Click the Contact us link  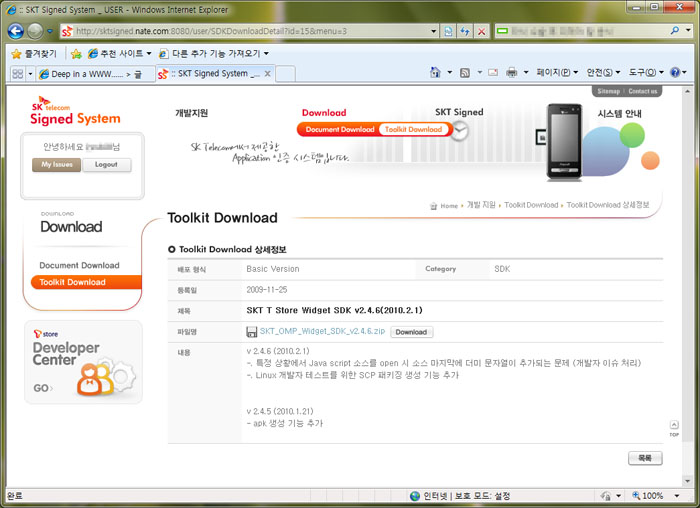(x=643, y=91)
